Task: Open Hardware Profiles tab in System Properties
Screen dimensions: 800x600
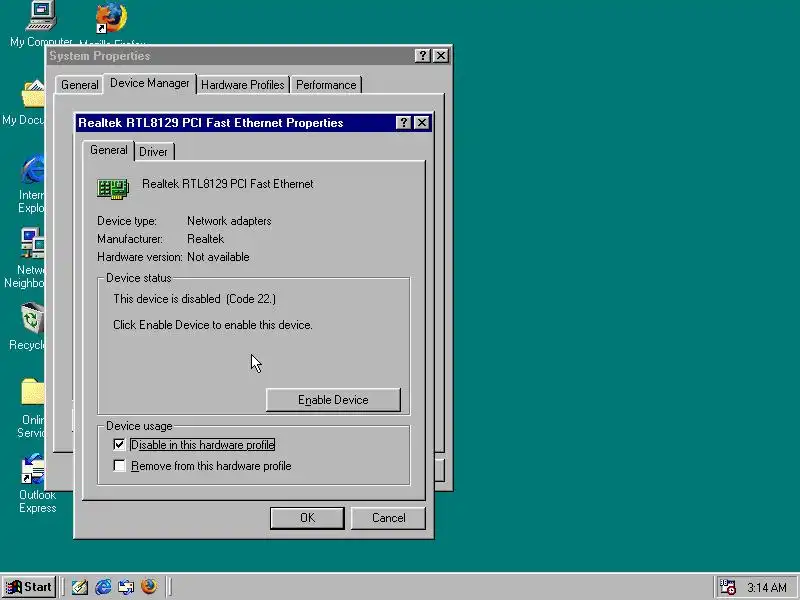Action: click(x=242, y=85)
